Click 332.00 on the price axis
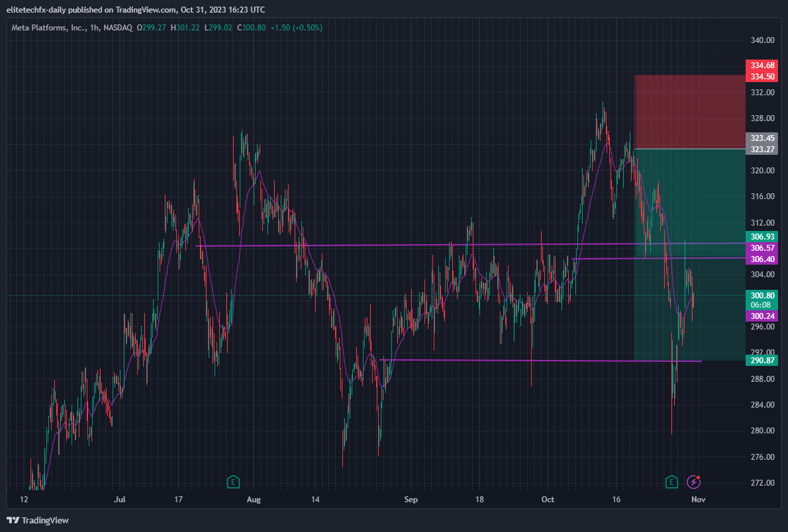The width and height of the screenshot is (788, 532). [x=762, y=93]
